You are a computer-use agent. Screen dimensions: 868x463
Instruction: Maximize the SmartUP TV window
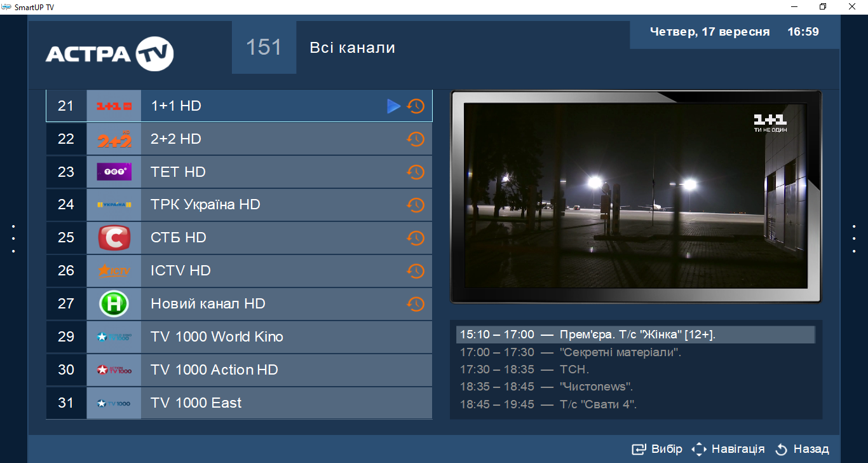823,6
